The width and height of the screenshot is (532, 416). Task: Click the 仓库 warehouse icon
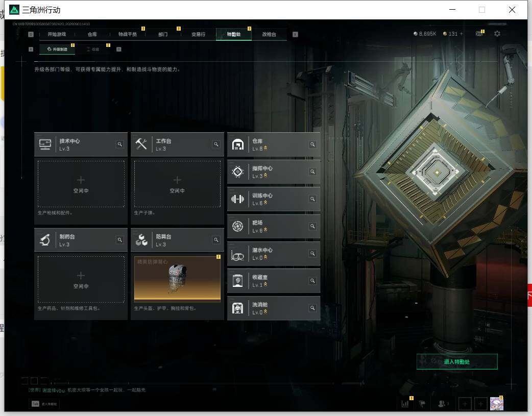(x=237, y=144)
